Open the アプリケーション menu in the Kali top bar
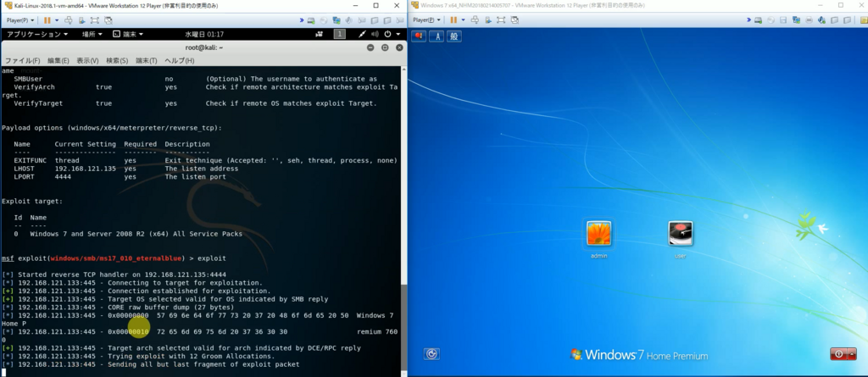868x377 pixels. pyautogui.click(x=37, y=35)
